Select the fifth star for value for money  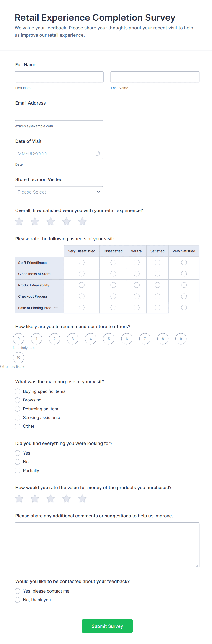pyautogui.click(x=82, y=499)
